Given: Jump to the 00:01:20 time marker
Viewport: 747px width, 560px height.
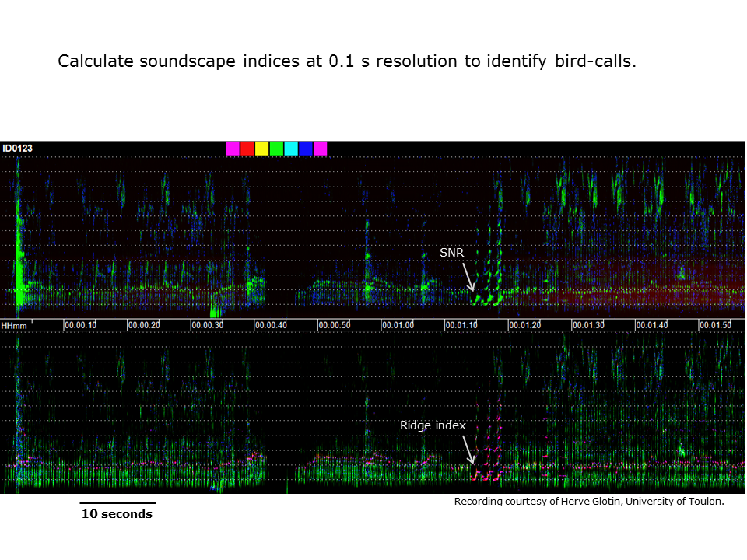Looking at the screenshot, I should [x=525, y=325].
